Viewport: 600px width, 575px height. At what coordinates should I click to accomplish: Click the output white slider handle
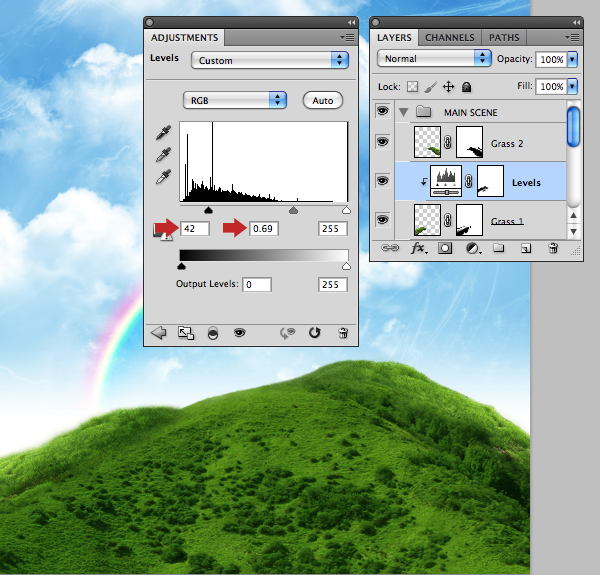(x=346, y=266)
